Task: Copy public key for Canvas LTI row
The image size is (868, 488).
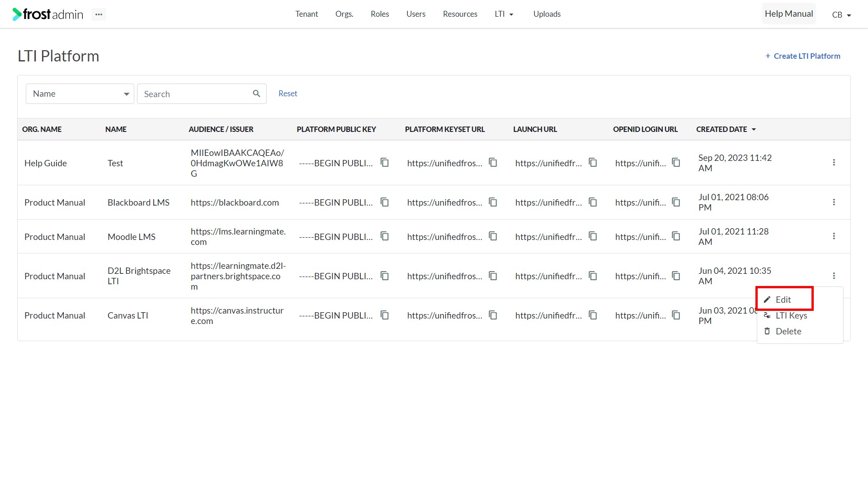Action: [385, 315]
